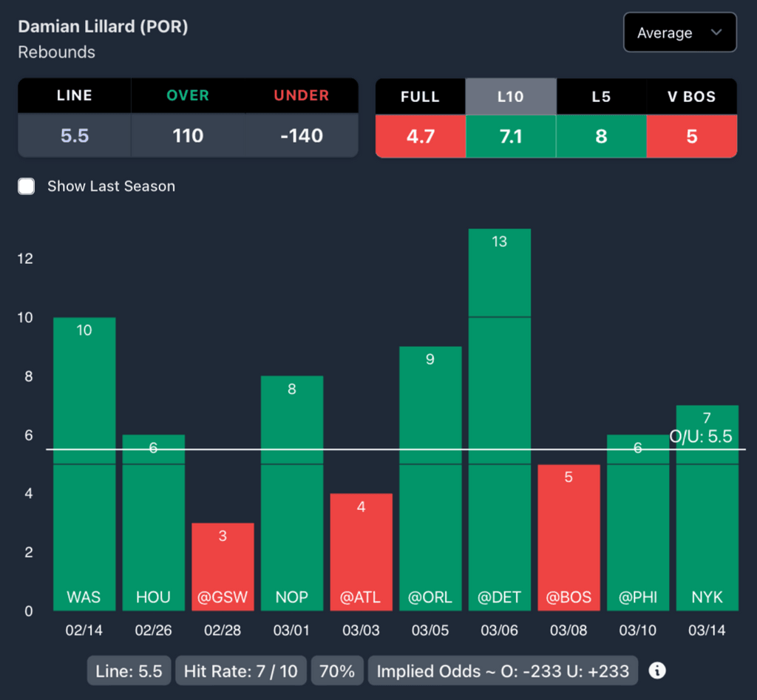The height and width of the screenshot is (700, 757).
Task: Click the LINE column header
Action: tap(75, 95)
